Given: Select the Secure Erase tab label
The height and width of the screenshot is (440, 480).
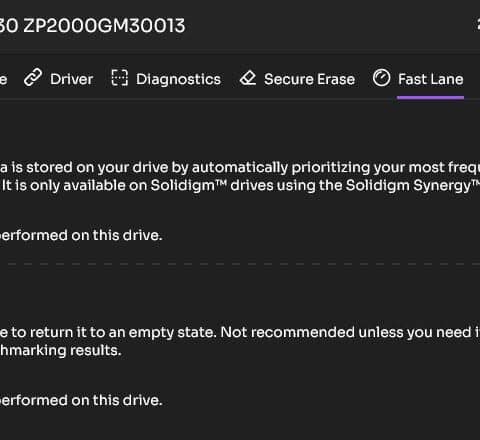Looking at the screenshot, I should tap(309, 79).
